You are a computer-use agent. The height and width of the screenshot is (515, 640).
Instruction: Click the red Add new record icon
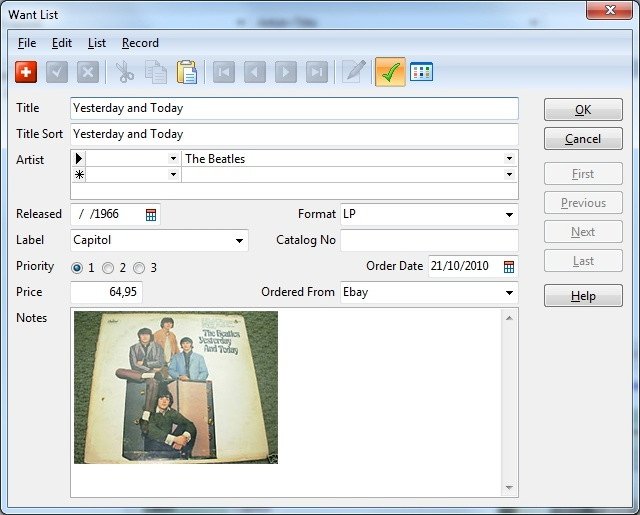26,72
